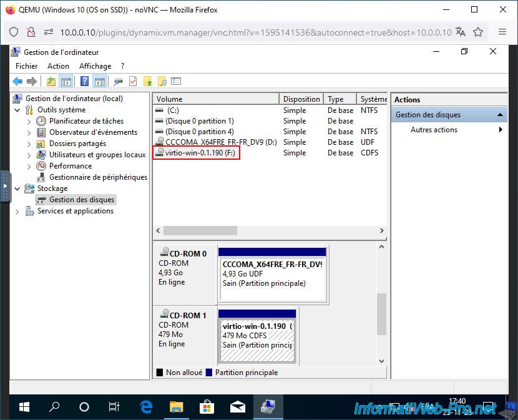Expand Services et applications node
Image resolution: width=518 pixels, height=420 pixels.
[x=17, y=212]
